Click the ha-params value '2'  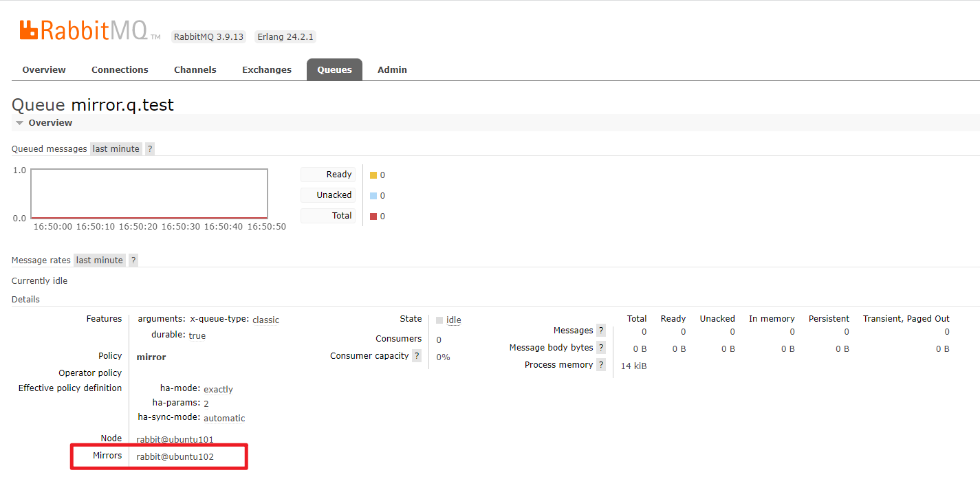206,403
